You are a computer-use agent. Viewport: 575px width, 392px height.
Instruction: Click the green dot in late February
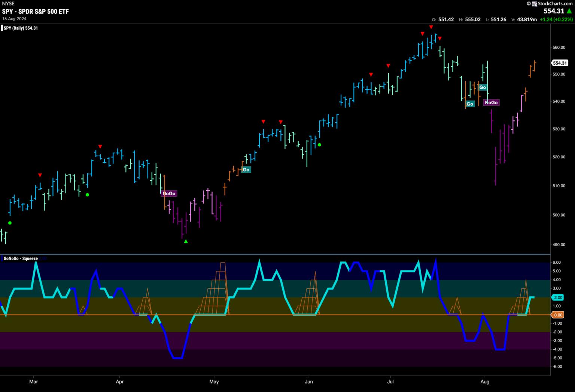tap(10, 223)
